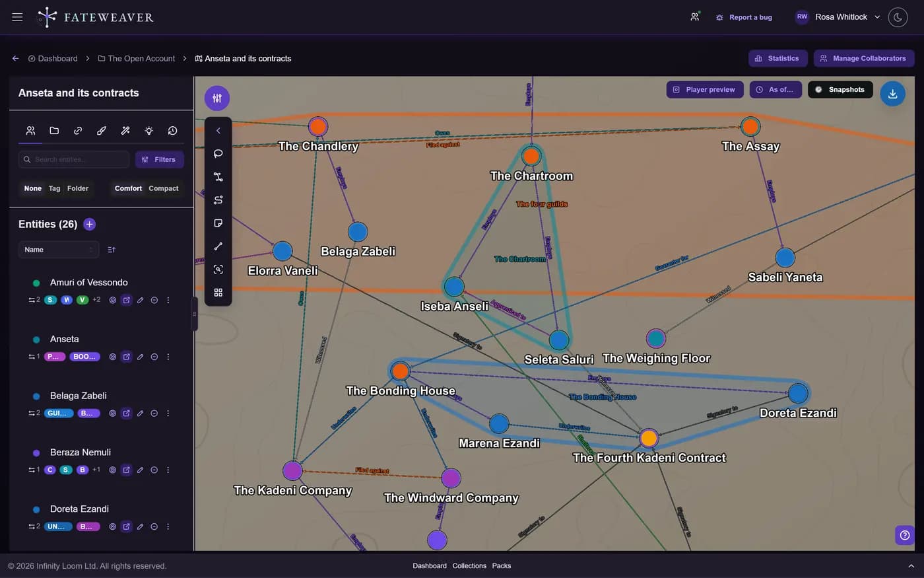This screenshot has height=578, width=924.
Task: Open the hamburger navigation menu
Action: (17, 17)
